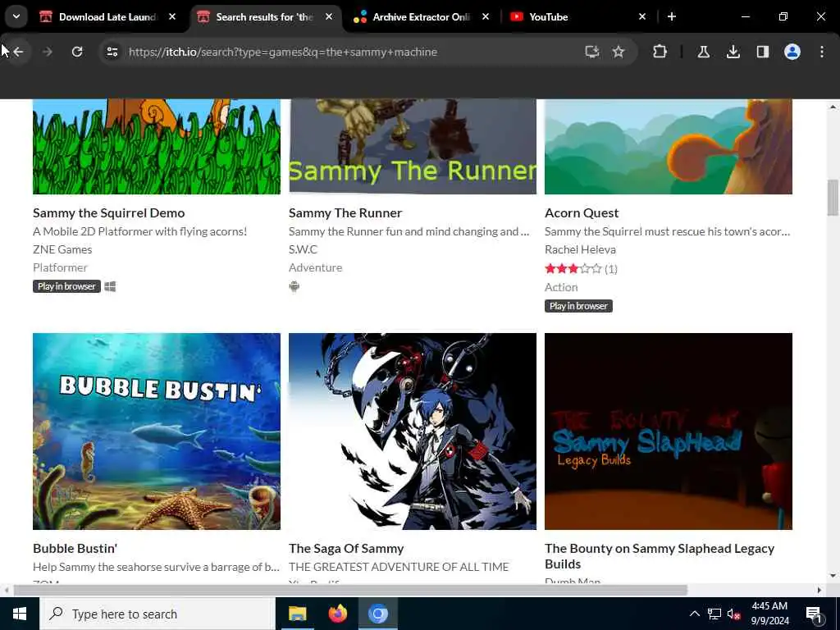Open The Saga Of Sammy thumbnail
The width and height of the screenshot is (840, 630).
(413, 431)
